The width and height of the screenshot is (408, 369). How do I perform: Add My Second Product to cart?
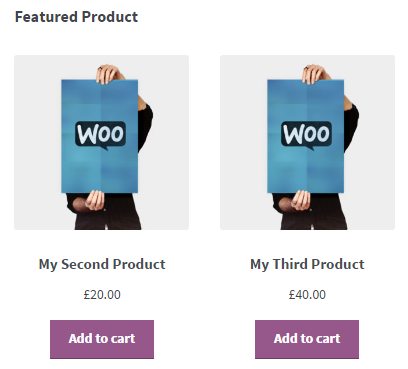click(x=102, y=339)
